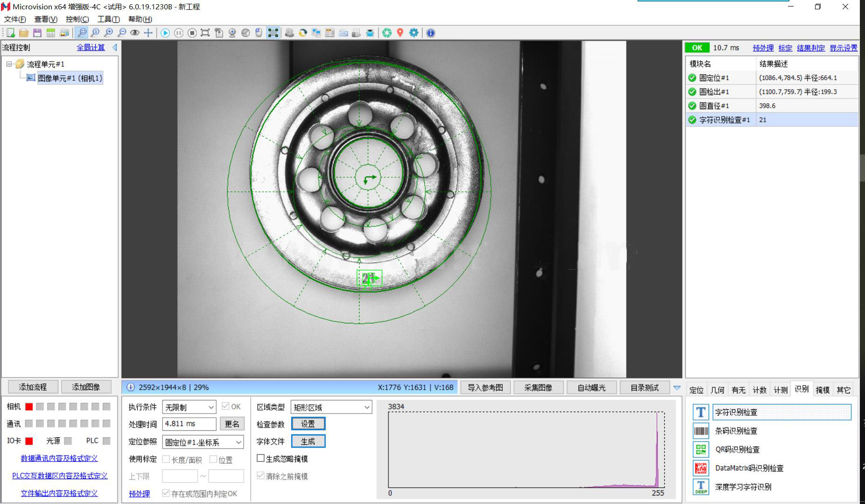Click the green aperture shutter icon
Screen dimensions: 865x504
[387, 33]
